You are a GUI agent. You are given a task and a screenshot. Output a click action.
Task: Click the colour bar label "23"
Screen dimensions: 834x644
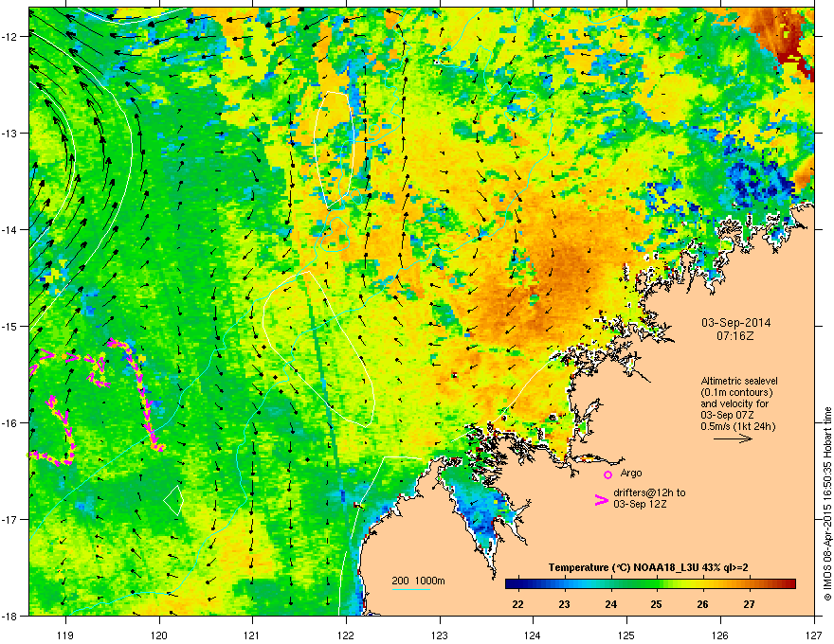pos(564,604)
